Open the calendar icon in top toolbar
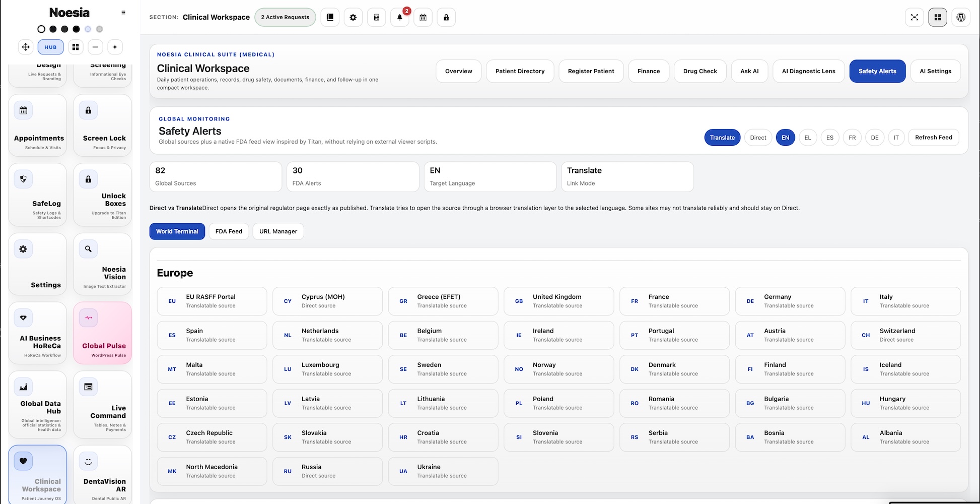This screenshot has height=504, width=980. click(423, 17)
